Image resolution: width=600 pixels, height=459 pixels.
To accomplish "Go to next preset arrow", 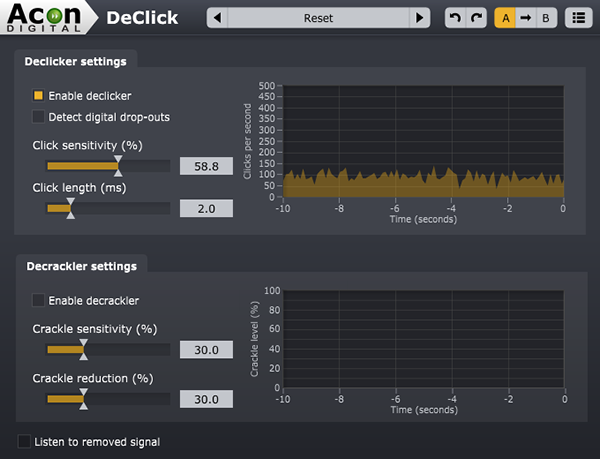I will (x=421, y=18).
